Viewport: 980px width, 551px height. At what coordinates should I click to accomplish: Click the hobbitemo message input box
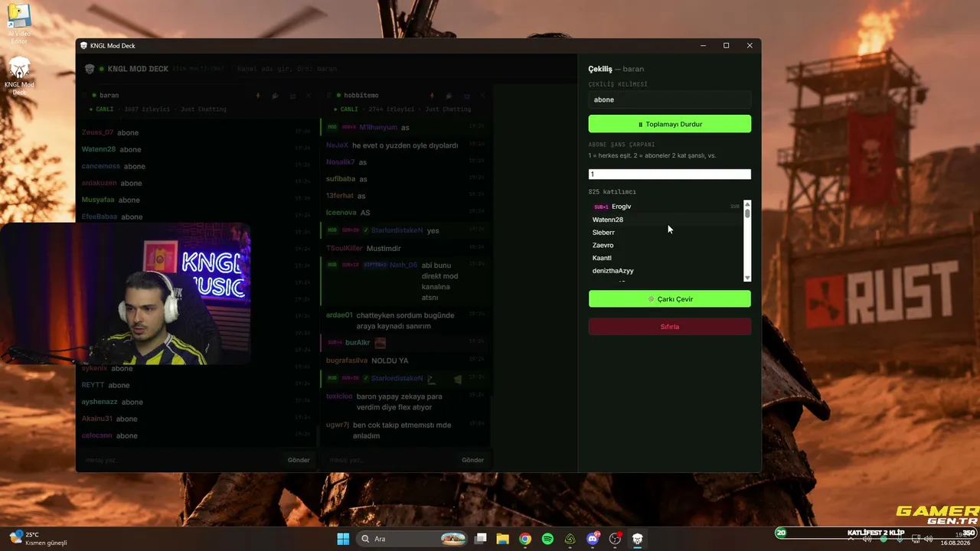(390, 460)
